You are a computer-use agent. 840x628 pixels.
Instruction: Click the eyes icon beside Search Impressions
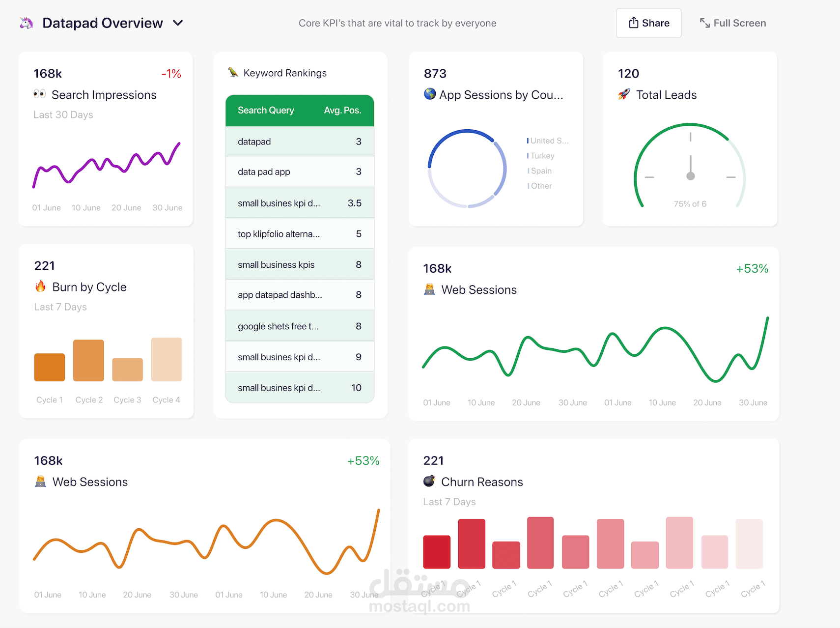(39, 94)
